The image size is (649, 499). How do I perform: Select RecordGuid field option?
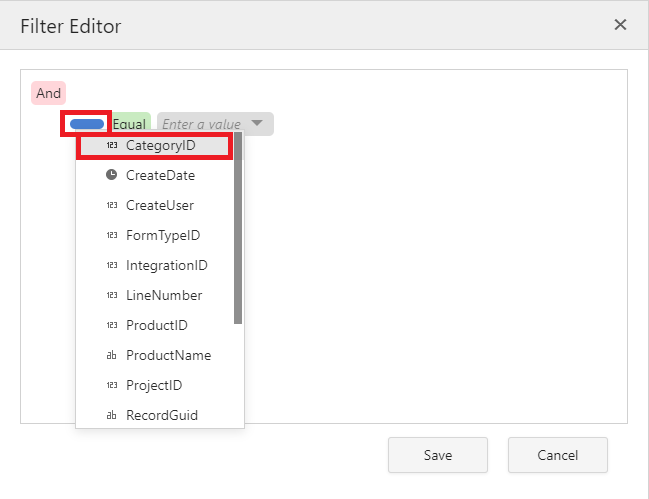(x=154, y=415)
